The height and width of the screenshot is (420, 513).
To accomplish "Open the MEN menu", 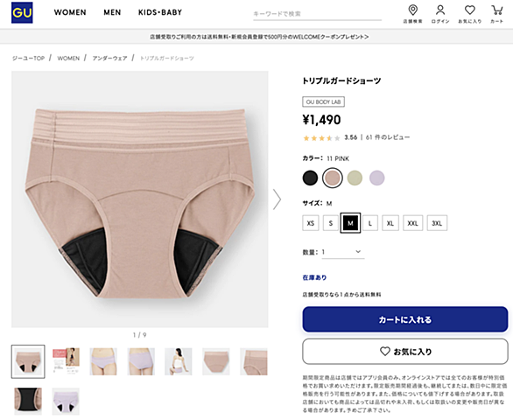I will [x=112, y=12].
